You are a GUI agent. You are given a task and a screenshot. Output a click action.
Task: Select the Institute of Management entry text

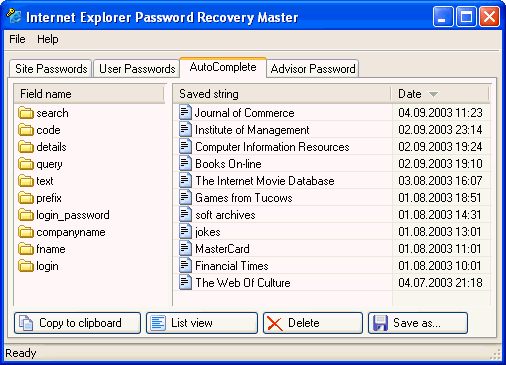tap(252, 130)
